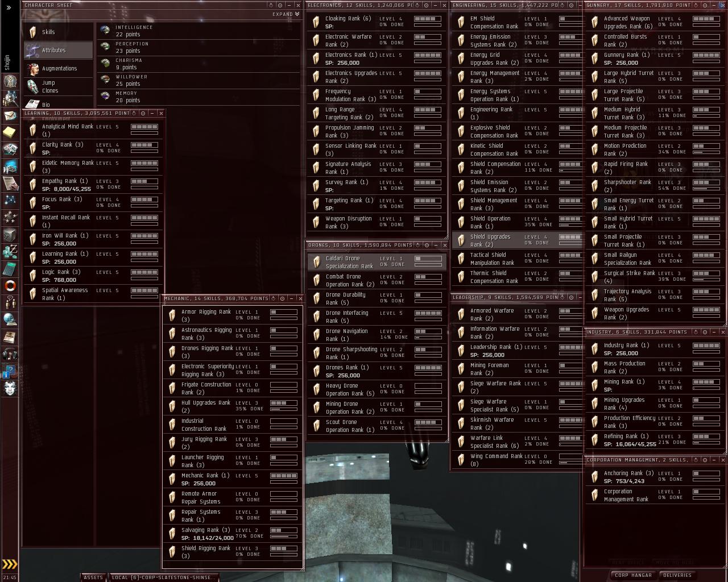
Task: Click the Salvaging skill book icon
Action: 172,534
